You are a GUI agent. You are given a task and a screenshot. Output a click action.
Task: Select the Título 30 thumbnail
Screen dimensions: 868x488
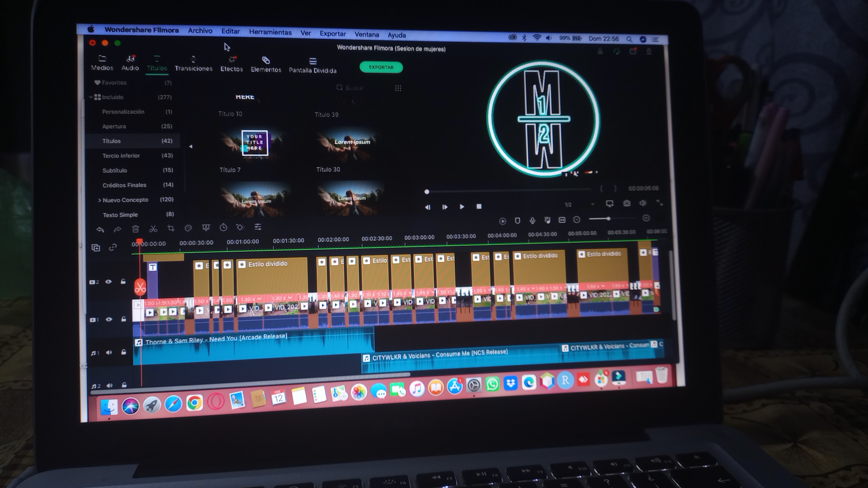pos(350,143)
